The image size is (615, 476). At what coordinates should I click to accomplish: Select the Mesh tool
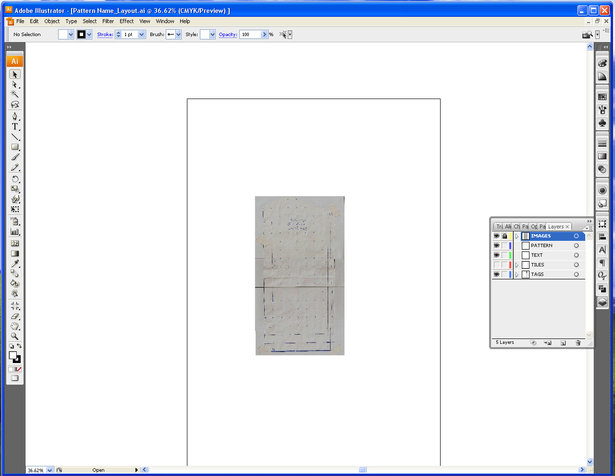(x=15, y=243)
